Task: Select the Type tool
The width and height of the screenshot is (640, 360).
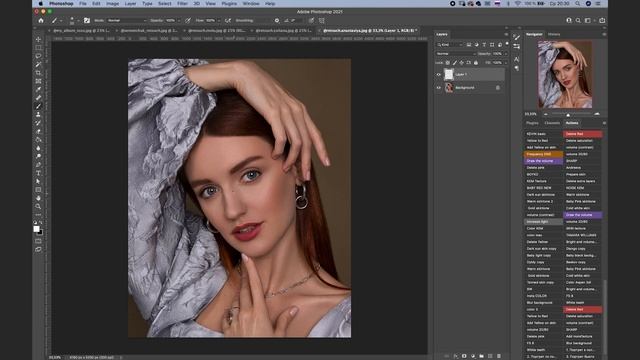Action: click(x=38, y=173)
